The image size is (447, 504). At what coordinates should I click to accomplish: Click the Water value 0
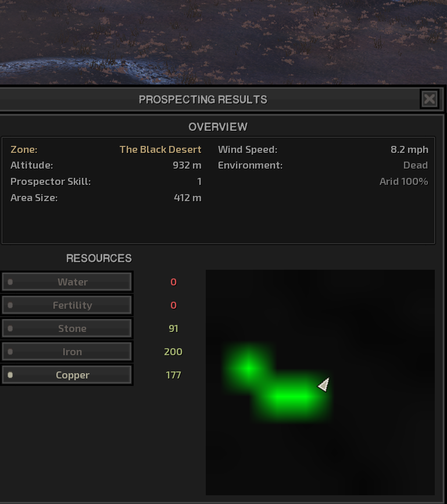pos(174,282)
